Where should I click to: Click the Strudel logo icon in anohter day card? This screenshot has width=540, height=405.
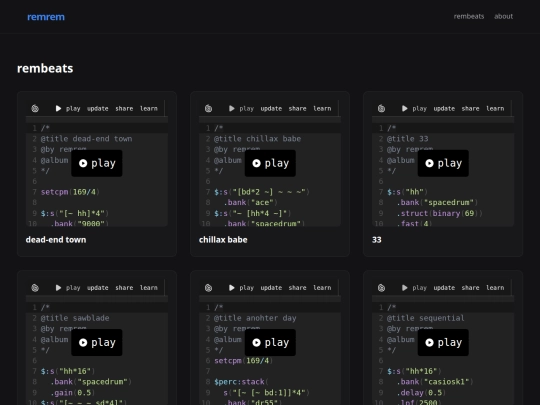[208, 288]
